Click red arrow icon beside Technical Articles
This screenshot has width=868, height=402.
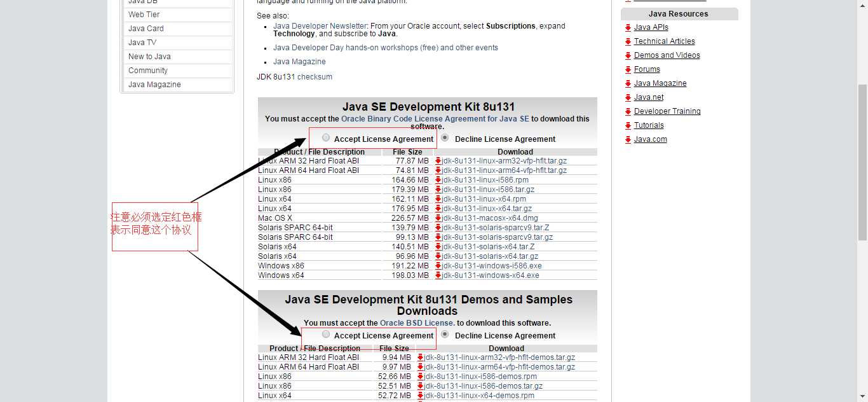point(628,41)
